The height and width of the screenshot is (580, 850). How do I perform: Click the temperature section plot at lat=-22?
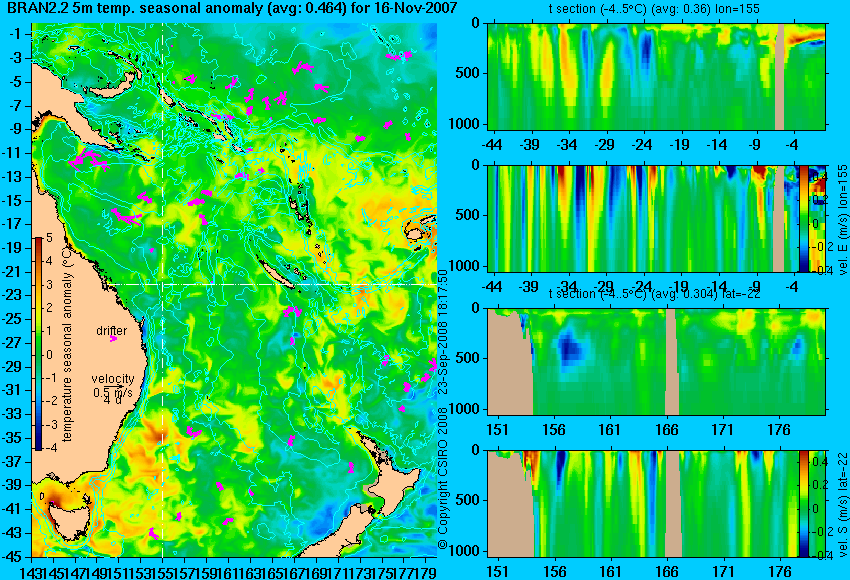pyautogui.click(x=656, y=362)
